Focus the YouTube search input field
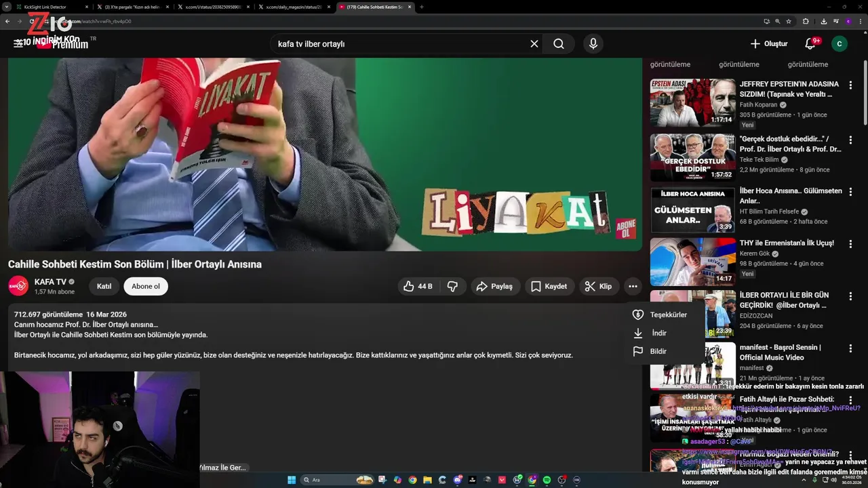Screen dimensions: 868x488 (400, 43)
